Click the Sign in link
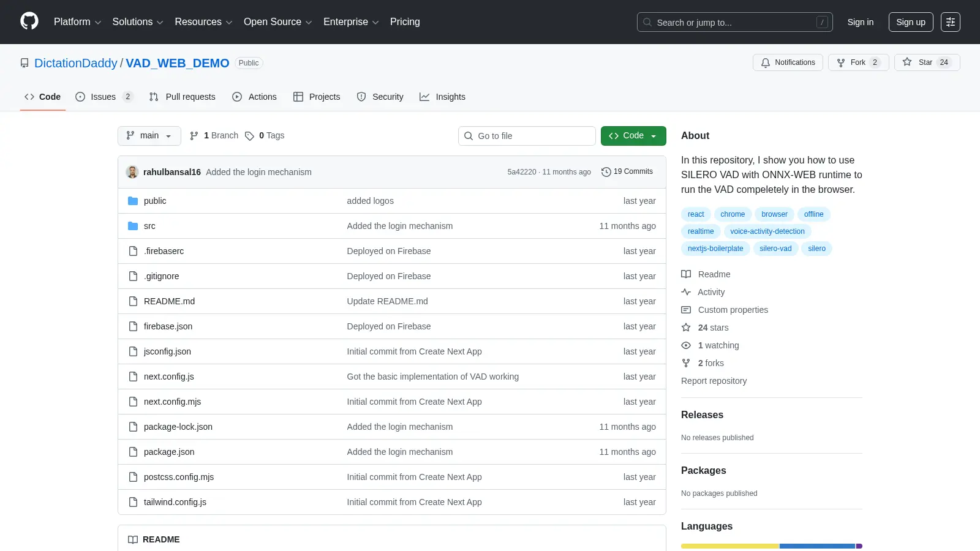Viewport: 980px width, 551px height. pyautogui.click(x=861, y=22)
